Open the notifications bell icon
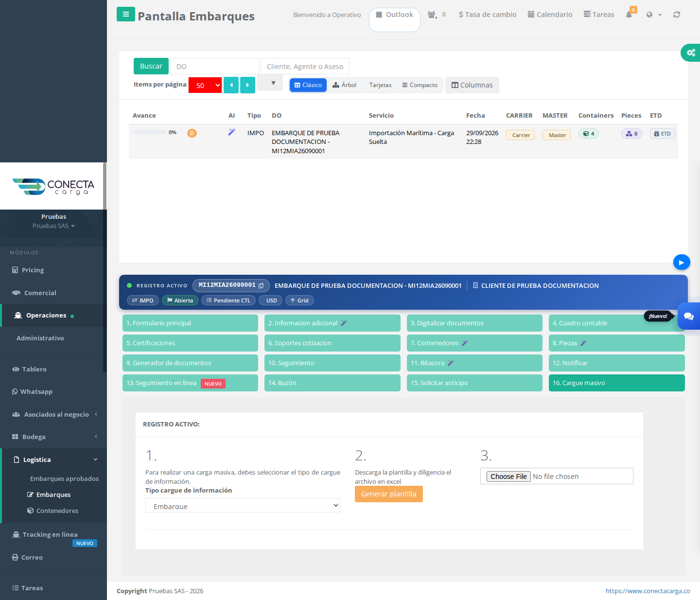This screenshot has width=700, height=600. coord(629,15)
